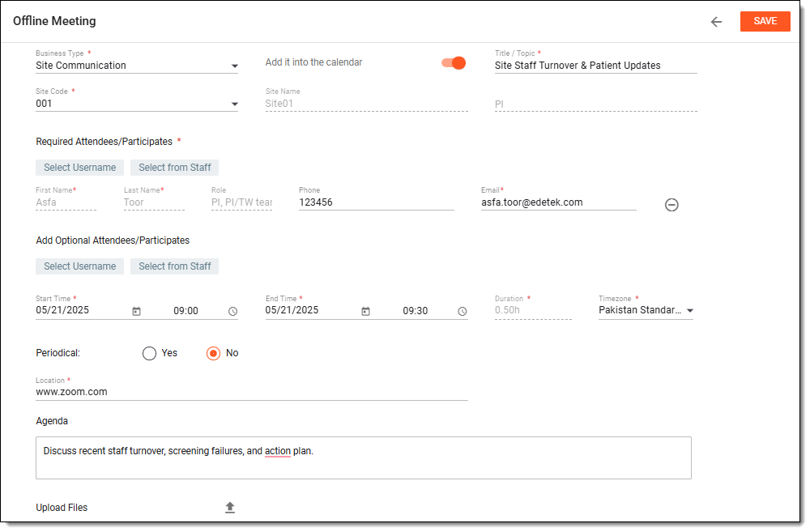810x532 pixels.
Task: Open the Business Type dropdown
Action: (136, 66)
